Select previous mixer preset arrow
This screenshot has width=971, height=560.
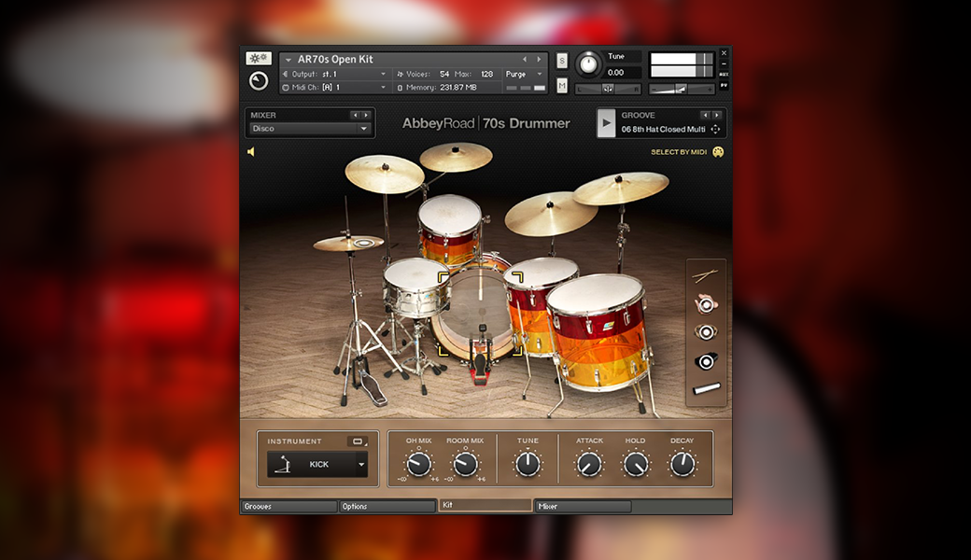pos(355,115)
